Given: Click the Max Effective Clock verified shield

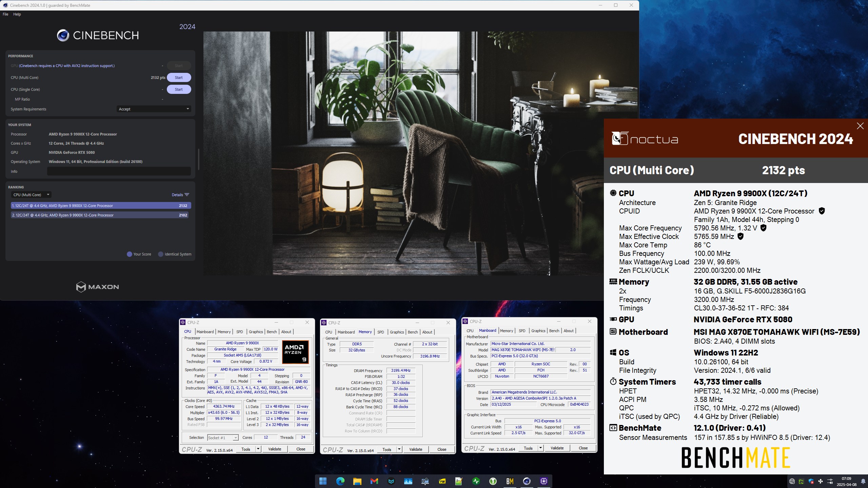Looking at the screenshot, I should pos(741,236).
